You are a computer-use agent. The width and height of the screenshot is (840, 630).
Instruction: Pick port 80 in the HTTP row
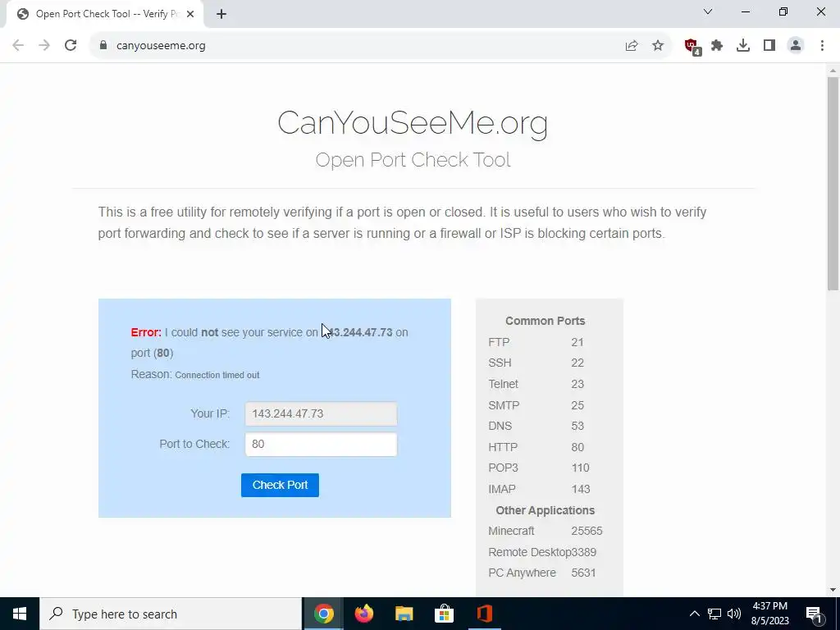(577, 447)
